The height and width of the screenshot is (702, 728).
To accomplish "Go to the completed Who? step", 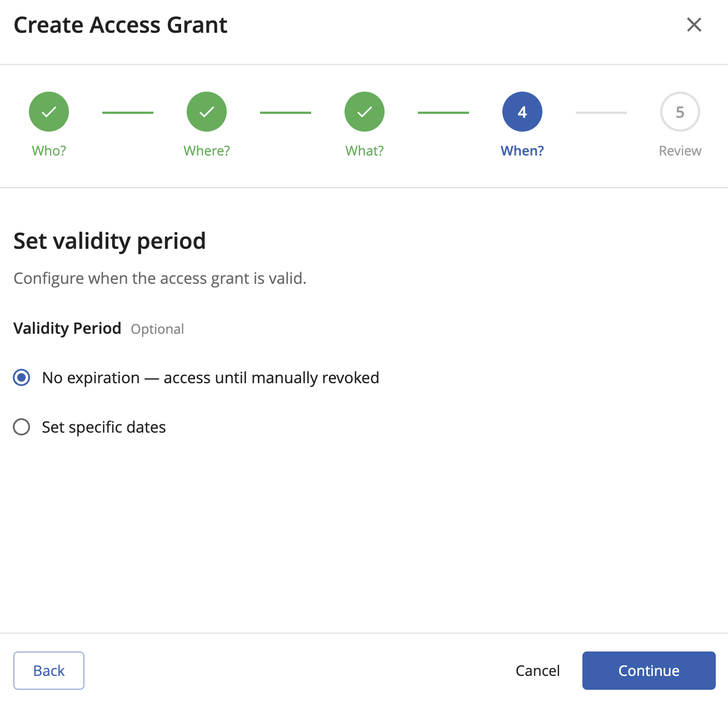I will [49, 112].
